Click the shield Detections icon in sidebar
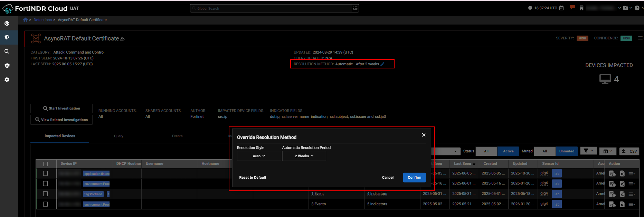 pyautogui.click(x=7, y=37)
